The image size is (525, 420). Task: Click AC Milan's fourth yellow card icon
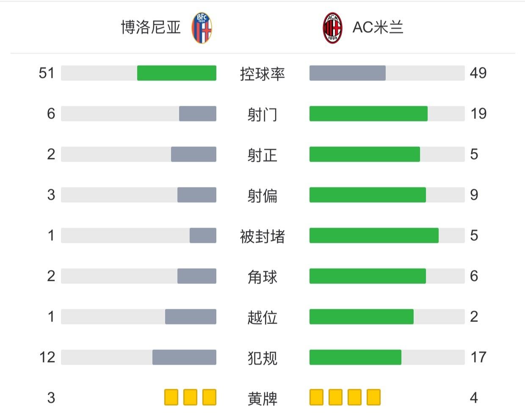pos(373,398)
